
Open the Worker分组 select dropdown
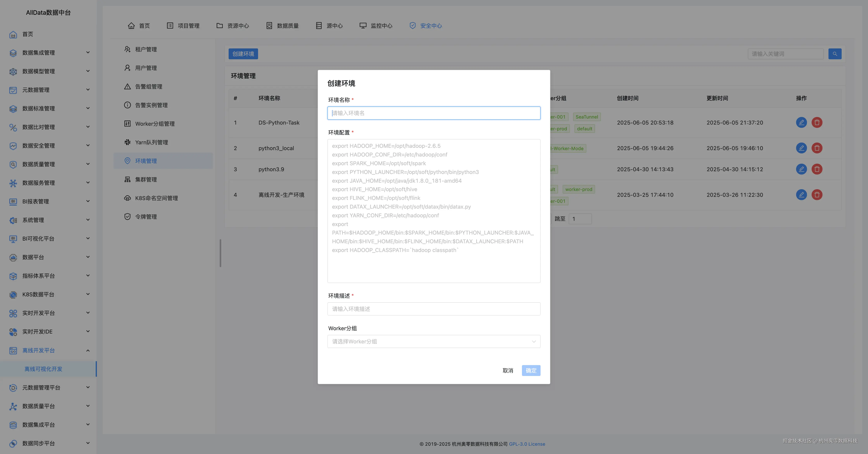[434, 341]
